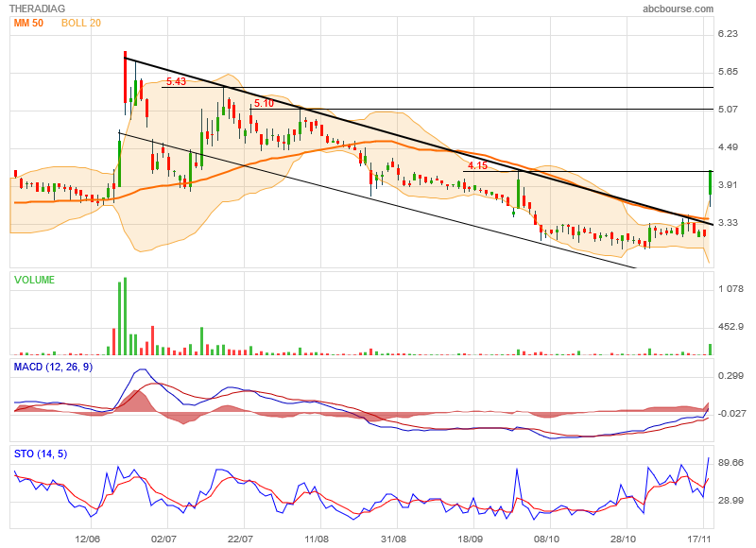
Task: Click the 4.15 resistance level annotation
Action: (477, 165)
